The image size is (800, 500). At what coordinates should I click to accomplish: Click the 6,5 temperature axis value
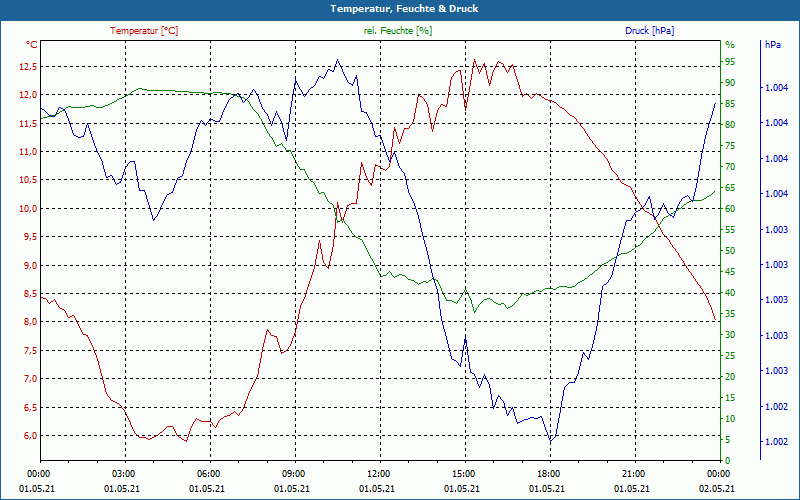pos(30,407)
